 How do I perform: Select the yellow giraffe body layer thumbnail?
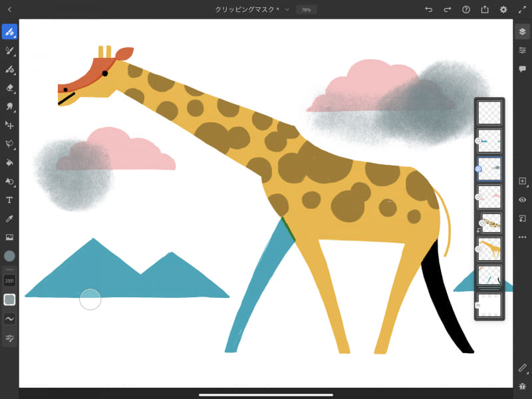click(x=489, y=249)
